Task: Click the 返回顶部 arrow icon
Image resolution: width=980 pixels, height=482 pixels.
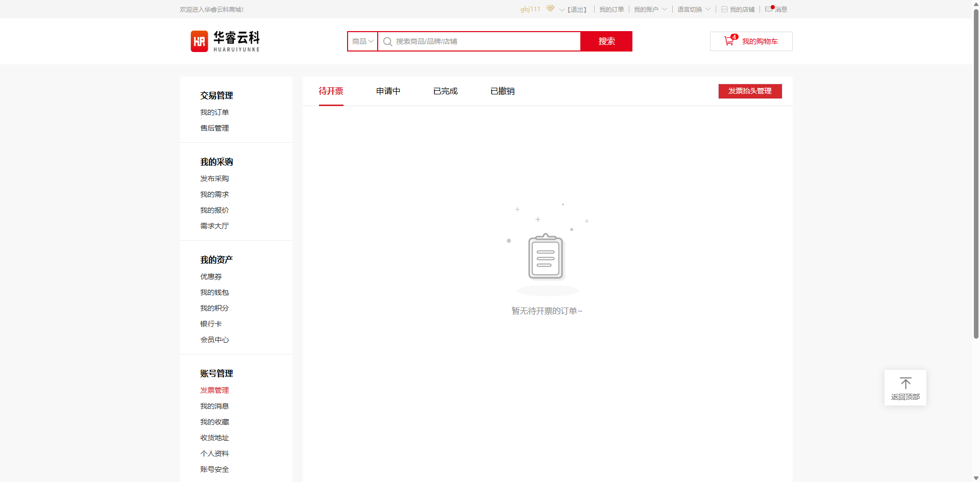Action: point(905,383)
